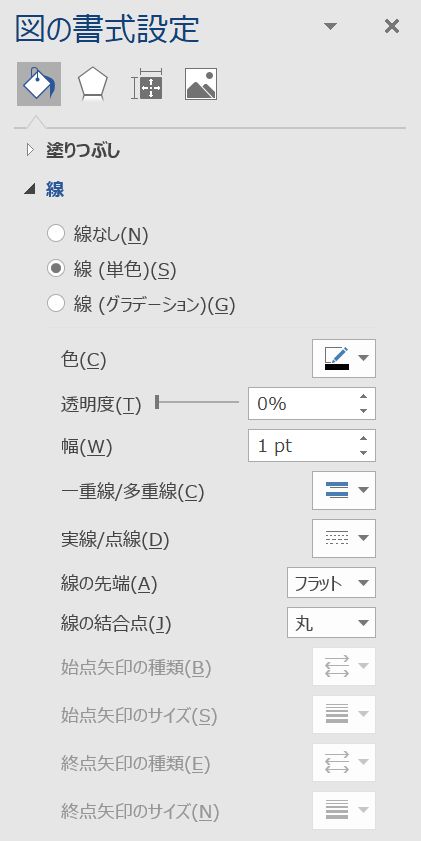Click the 透明度 slider handle
This screenshot has width=421, height=841.
point(157,402)
